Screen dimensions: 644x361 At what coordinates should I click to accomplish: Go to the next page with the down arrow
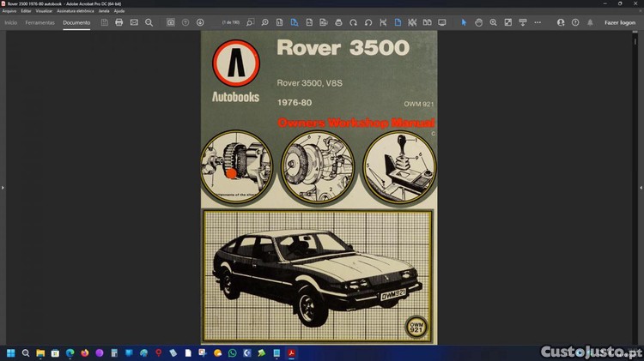tap(200, 22)
